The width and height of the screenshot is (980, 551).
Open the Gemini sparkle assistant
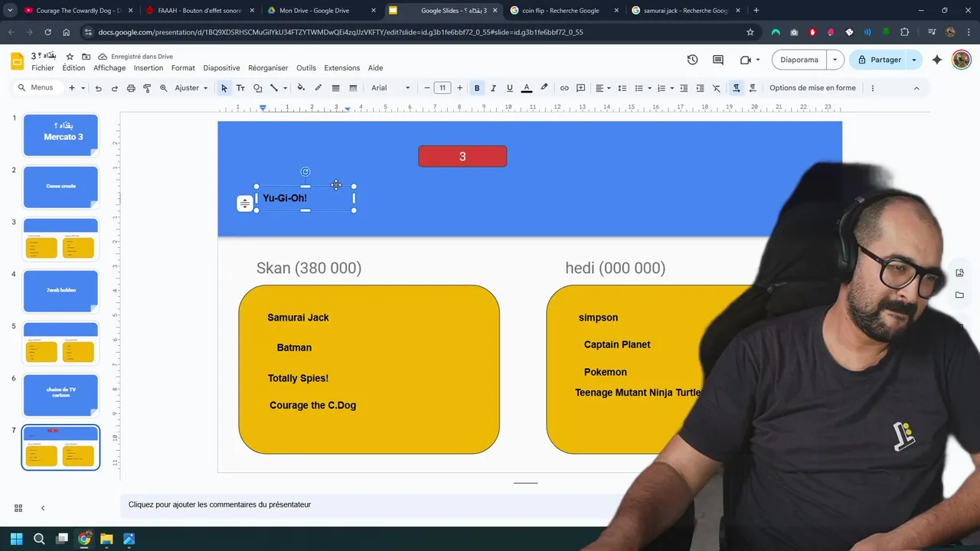[937, 60]
